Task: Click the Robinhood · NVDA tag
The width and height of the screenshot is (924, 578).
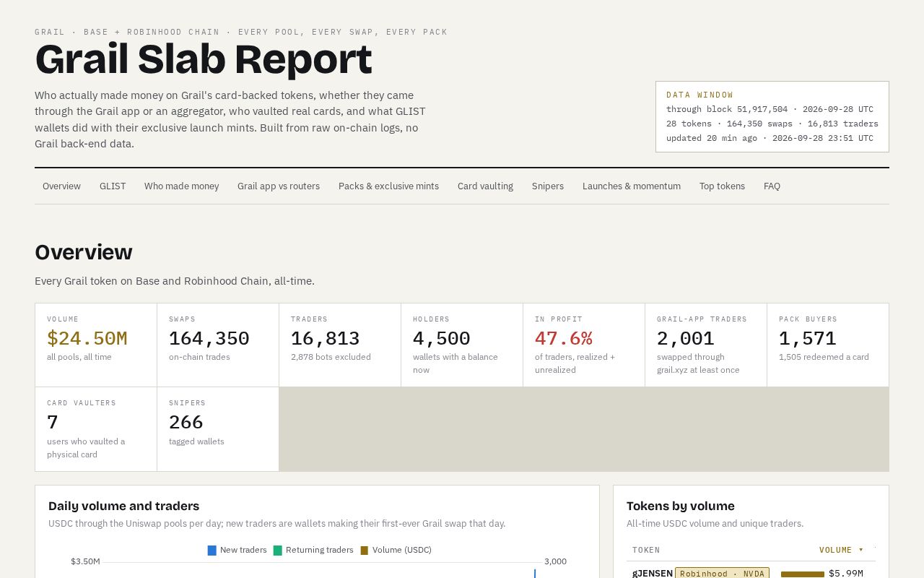Action: (722, 573)
